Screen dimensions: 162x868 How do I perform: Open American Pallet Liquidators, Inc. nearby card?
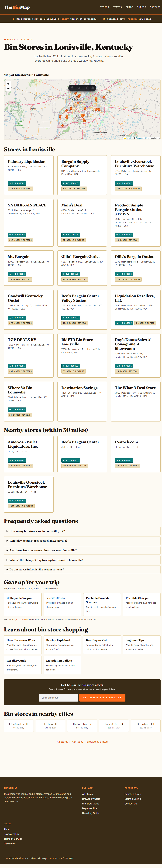[29, 454]
